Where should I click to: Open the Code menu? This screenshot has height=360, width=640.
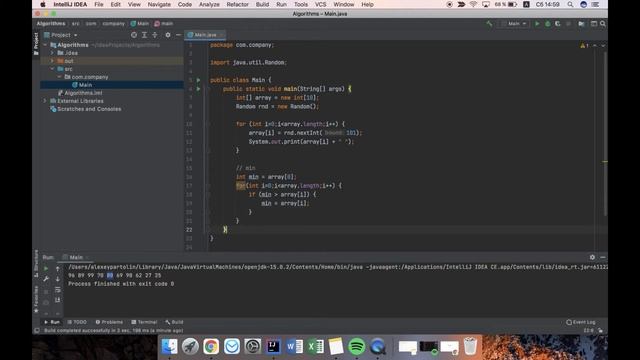tap(185, 4)
